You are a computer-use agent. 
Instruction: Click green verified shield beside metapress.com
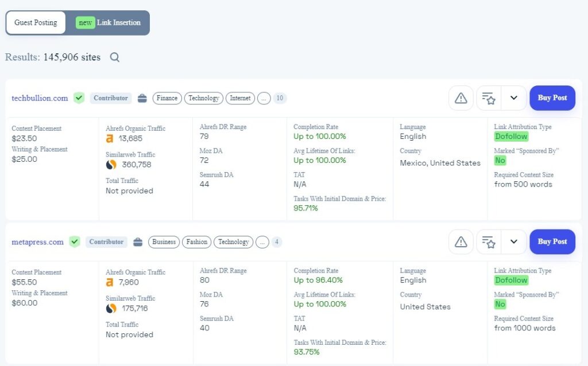(x=75, y=242)
